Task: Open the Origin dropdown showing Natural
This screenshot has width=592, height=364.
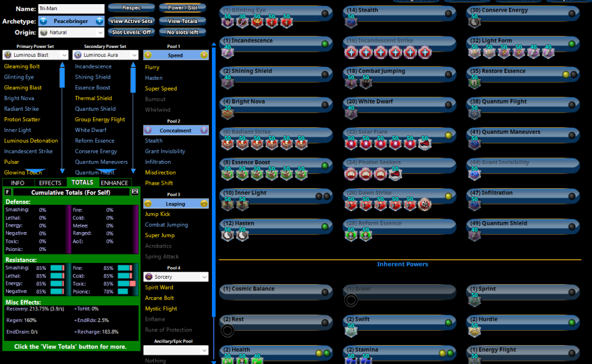Action: (71, 33)
